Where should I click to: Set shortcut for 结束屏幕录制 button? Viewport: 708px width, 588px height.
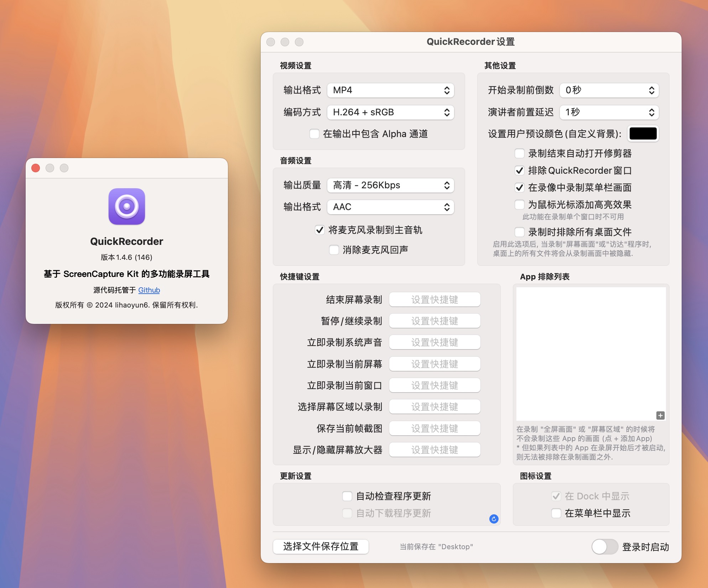click(x=435, y=299)
